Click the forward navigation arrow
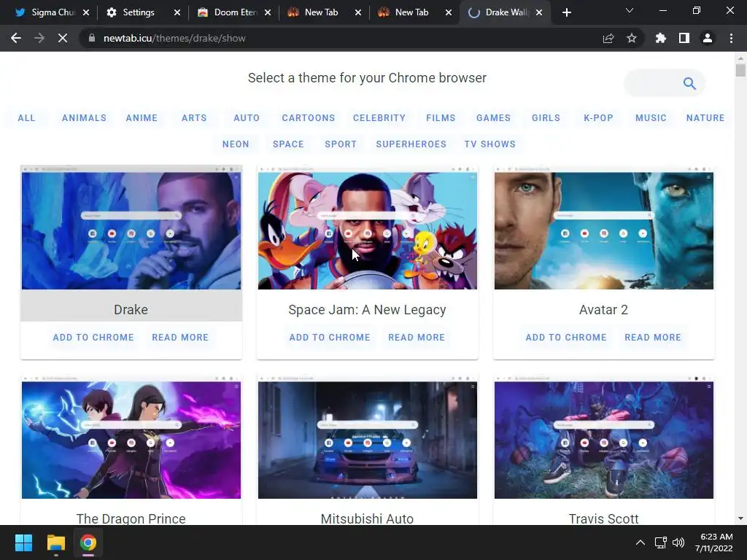 (39, 38)
